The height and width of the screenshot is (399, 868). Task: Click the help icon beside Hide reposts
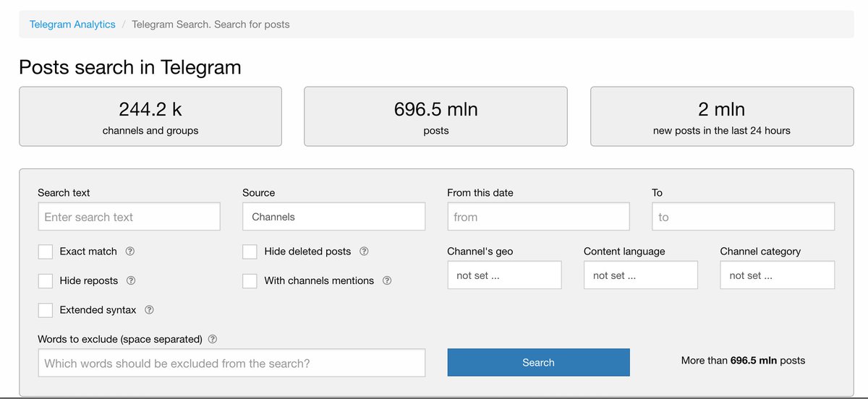[131, 280]
